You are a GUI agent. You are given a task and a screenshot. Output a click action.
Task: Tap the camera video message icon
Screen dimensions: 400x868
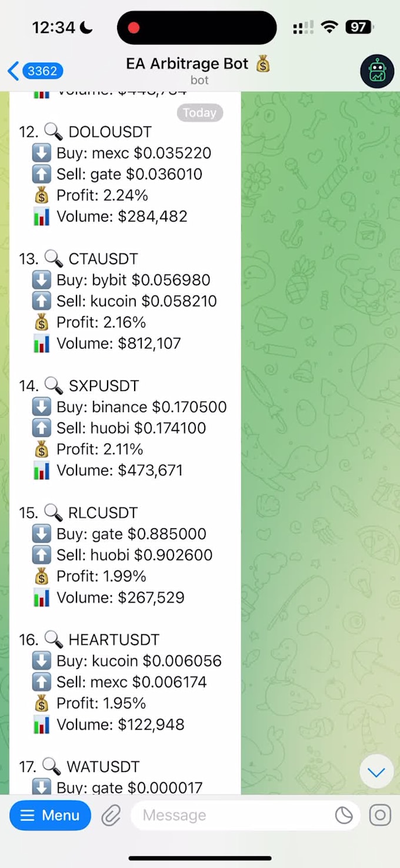[x=380, y=815]
